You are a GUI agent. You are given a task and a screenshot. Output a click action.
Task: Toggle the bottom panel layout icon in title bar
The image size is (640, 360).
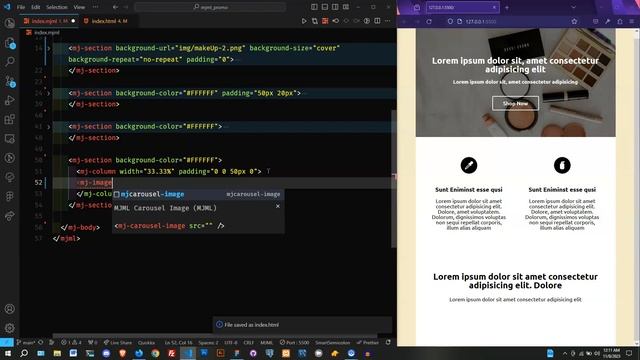tap(324, 7)
